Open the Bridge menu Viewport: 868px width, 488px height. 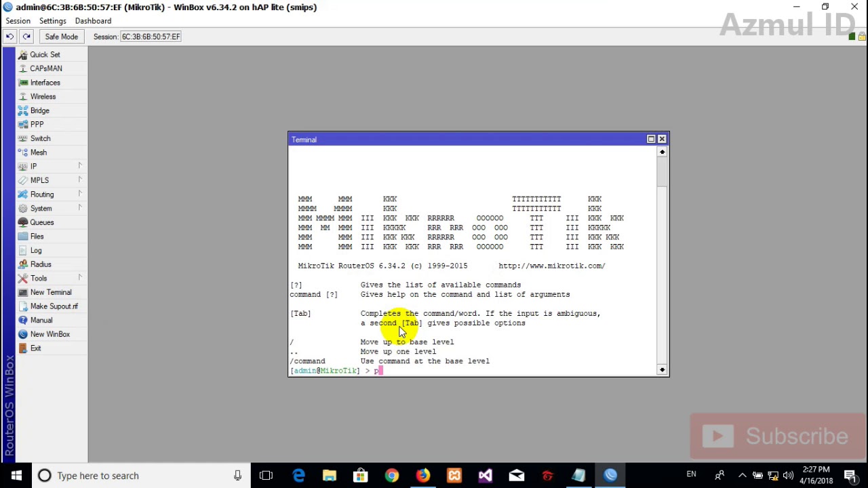[x=39, y=110]
